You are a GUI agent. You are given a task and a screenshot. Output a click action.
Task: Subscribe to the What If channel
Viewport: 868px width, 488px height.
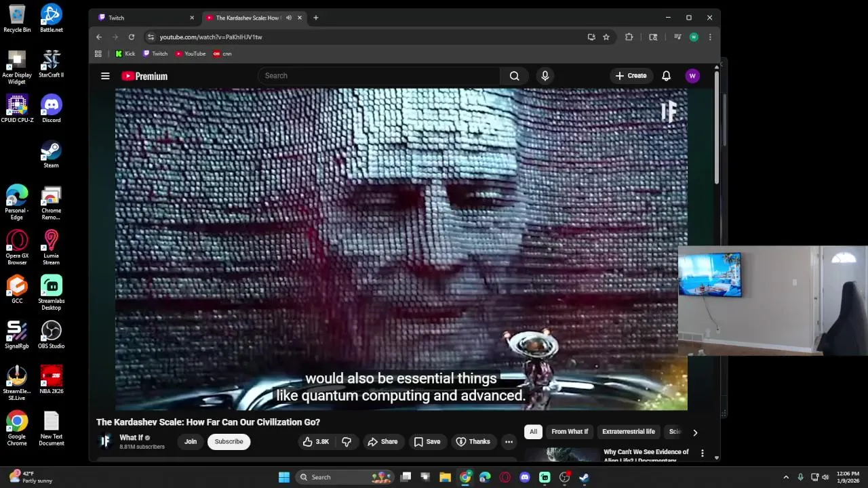[x=229, y=441]
